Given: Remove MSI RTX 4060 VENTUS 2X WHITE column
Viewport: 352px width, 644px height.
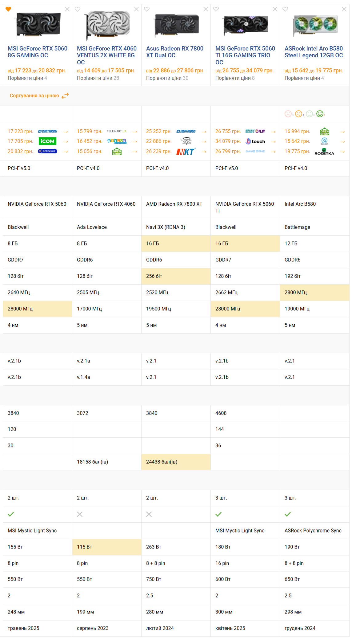Looking at the screenshot, I should [x=136, y=9].
